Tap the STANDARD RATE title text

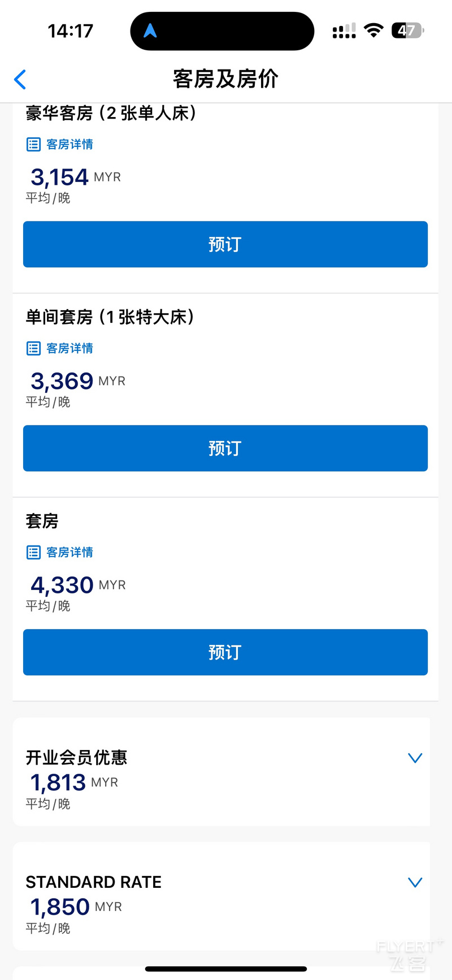pos(94,882)
